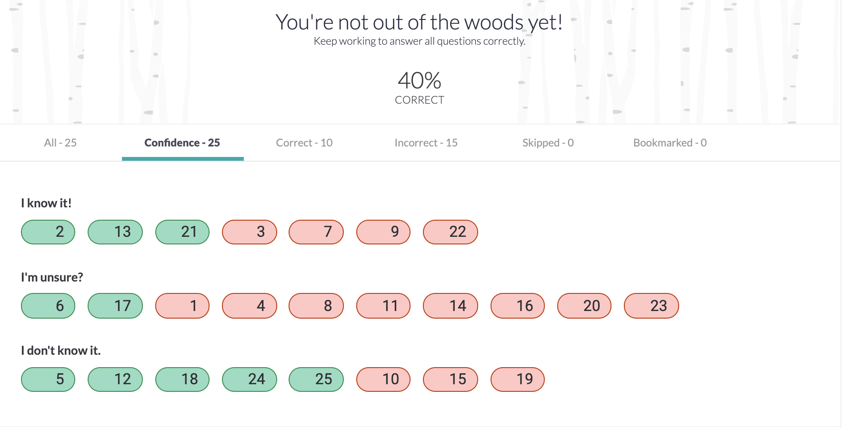Image resolution: width=842 pixels, height=428 pixels.
Task: Open the Correct - 10 tab
Action: pos(304,143)
